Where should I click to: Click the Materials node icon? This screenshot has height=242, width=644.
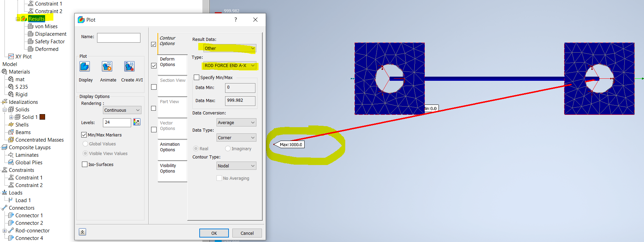tap(4, 71)
